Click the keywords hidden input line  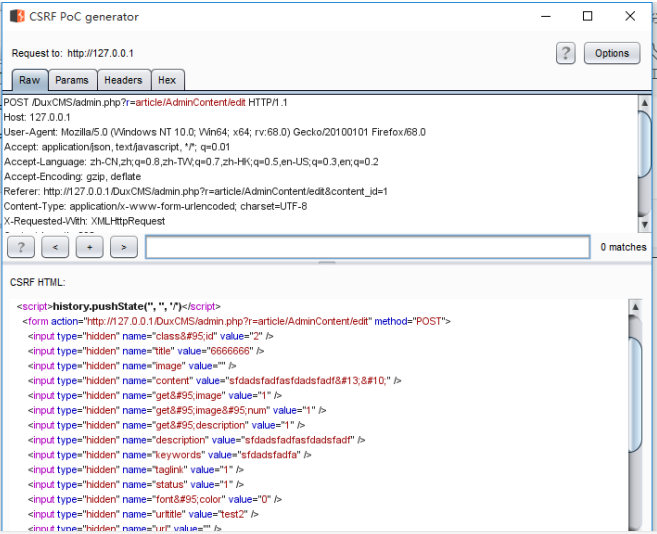(x=169, y=455)
